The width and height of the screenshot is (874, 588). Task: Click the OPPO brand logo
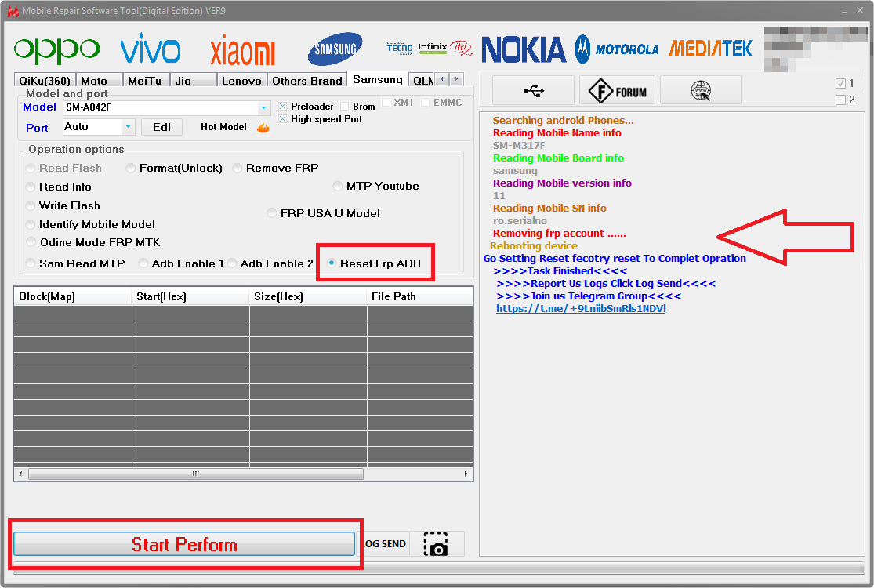click(57, 50)
